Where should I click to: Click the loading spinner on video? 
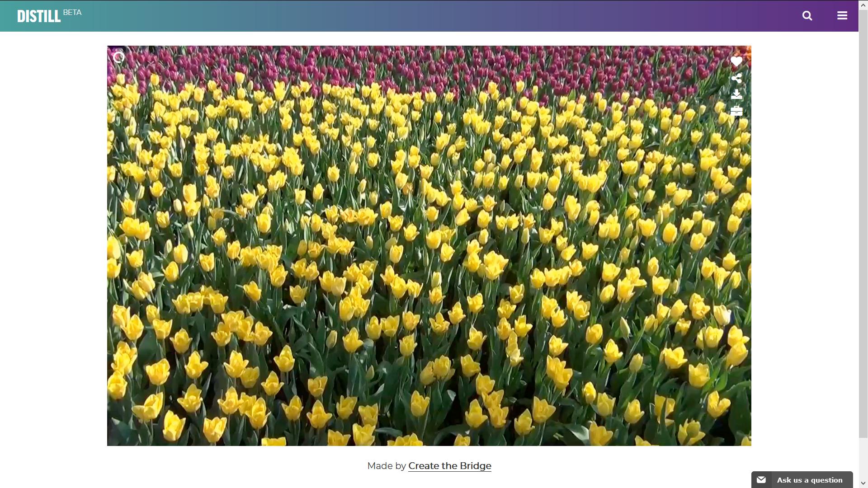118,57
